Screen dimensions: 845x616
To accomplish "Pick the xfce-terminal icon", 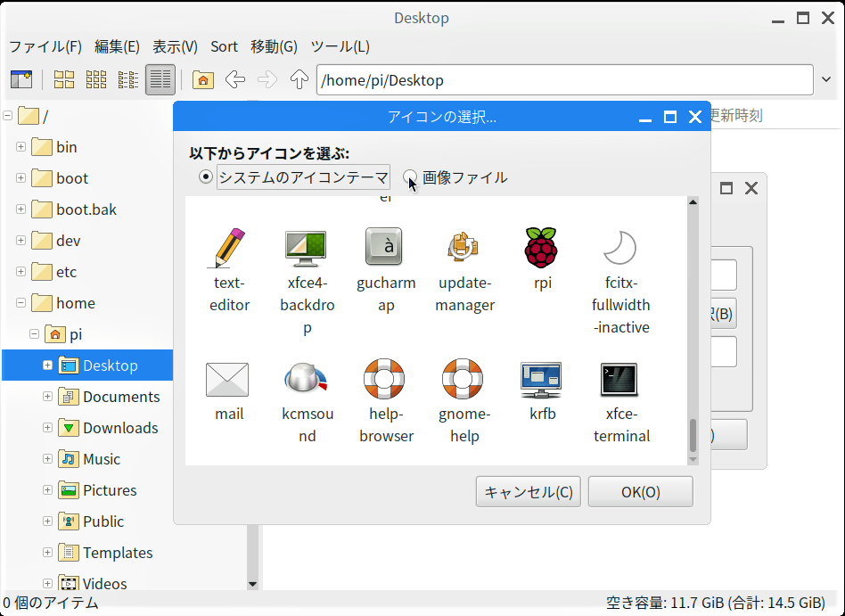I will (x=620, y=380).
